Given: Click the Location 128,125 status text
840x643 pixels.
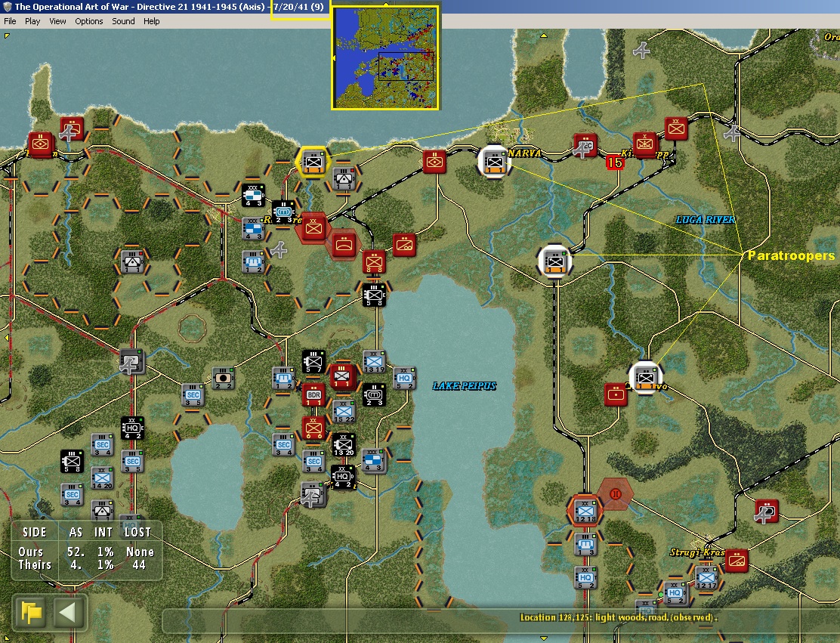Looking at the screenshot, I should [619, 617].
